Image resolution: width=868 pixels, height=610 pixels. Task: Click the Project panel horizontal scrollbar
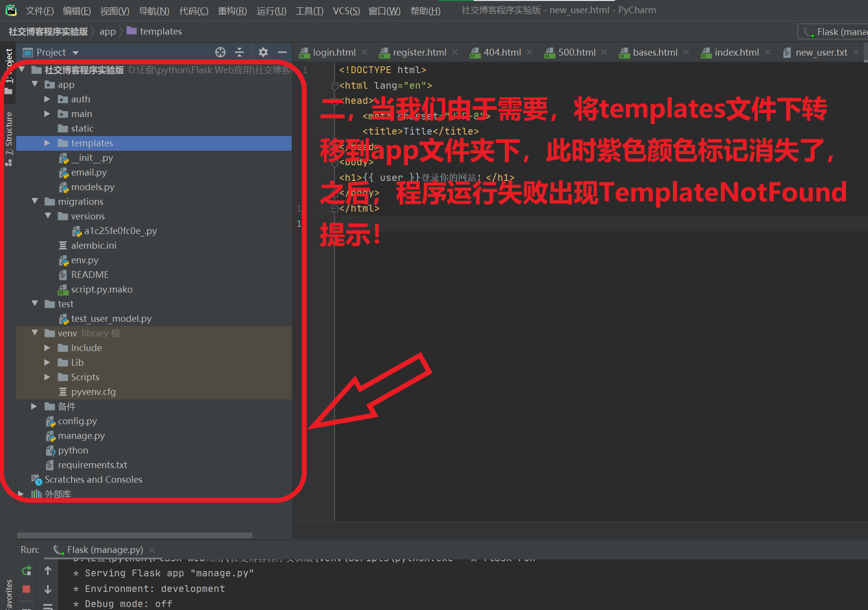[x=135, y=535]
